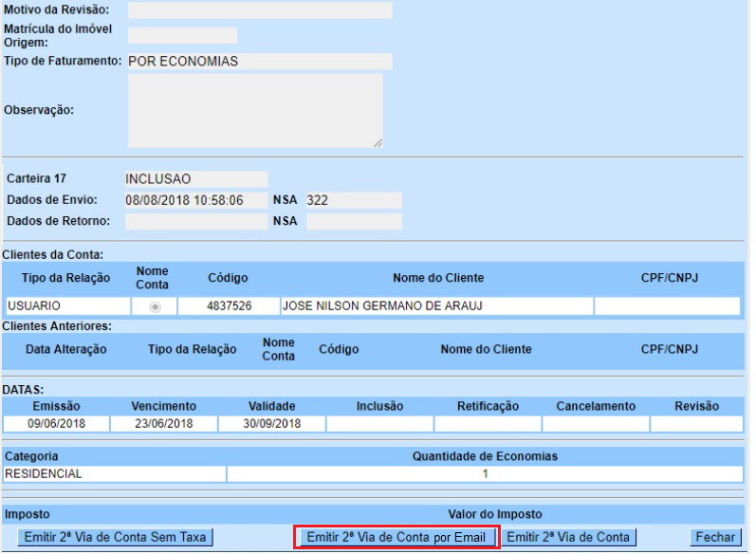Close the form with Fechar button
The height and width of the screenshot is (554, 756).
click(x=714, y=537)
